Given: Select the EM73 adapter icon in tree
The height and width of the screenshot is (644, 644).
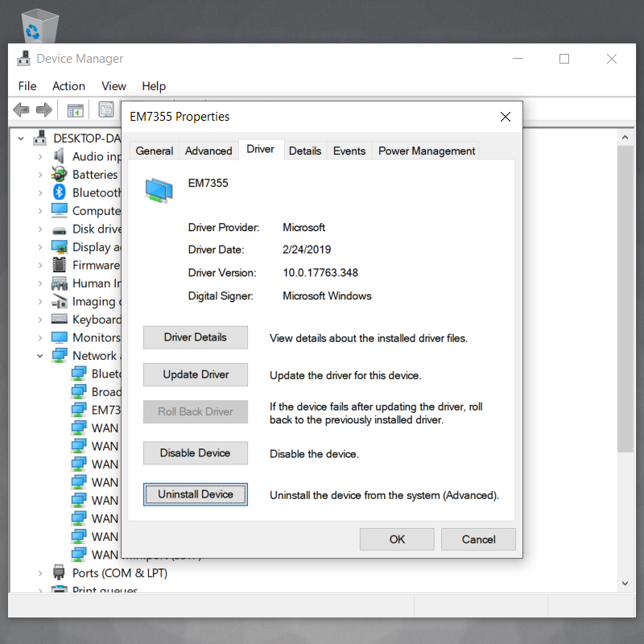Looking at the screenshot, I should click(78, 410).
